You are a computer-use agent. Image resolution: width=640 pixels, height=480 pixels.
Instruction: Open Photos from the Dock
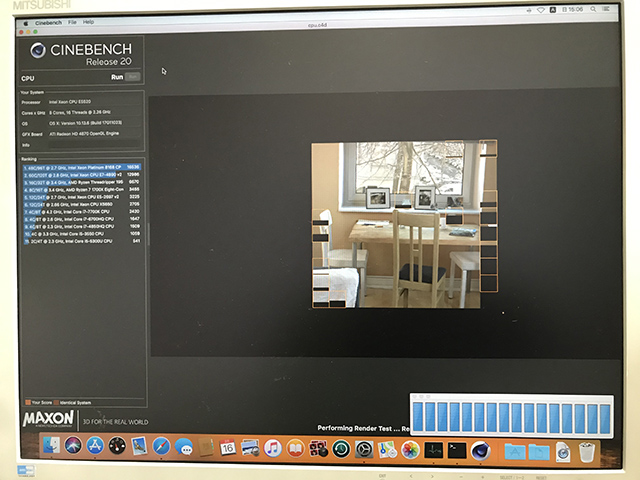click(x=410, y=451)
